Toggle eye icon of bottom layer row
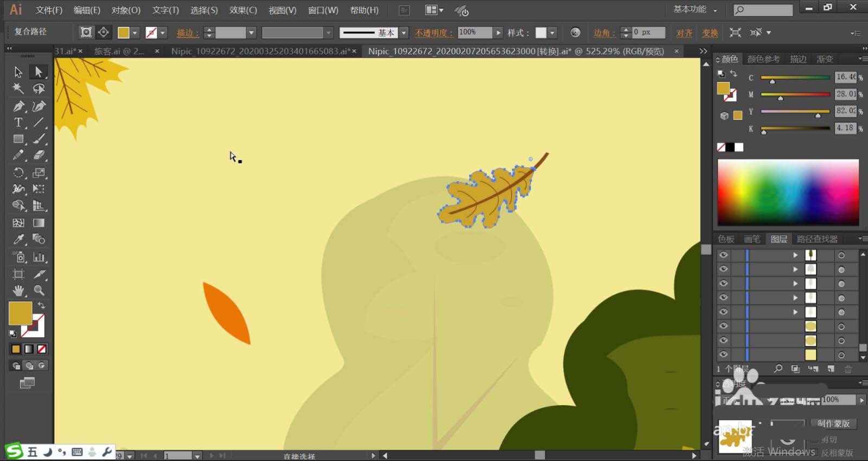Image resolution: width=868 pixels, height=461 pixels. (724, 355)
